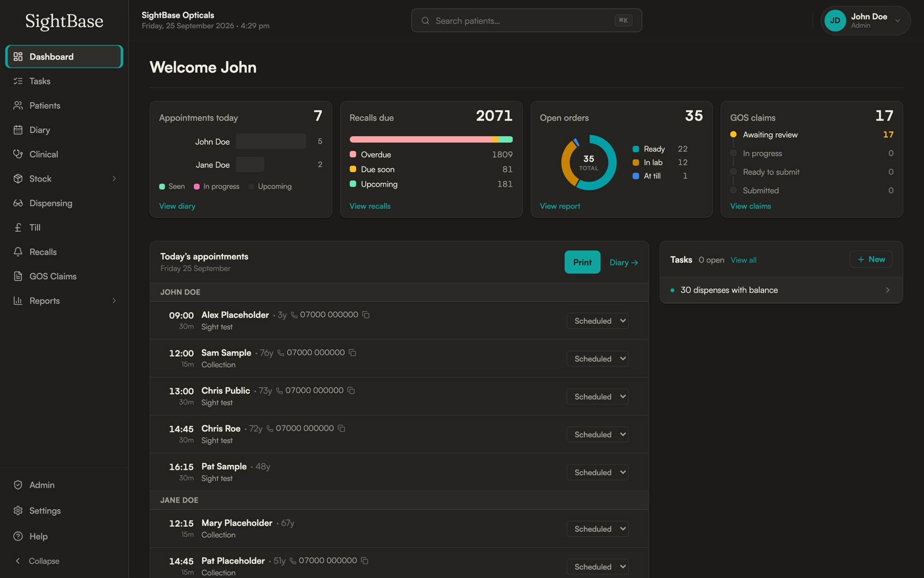Click the Admin shield icon
The height and width of the screenshot is (578, 924).
[x=18, y=485]
